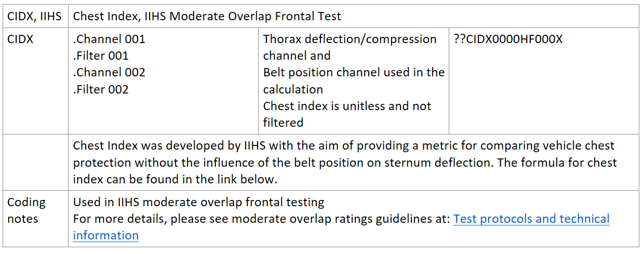Open the Test protocols and technical link
Image resolution: width=644 pixels, height=254 pixels.
[531, 219]
